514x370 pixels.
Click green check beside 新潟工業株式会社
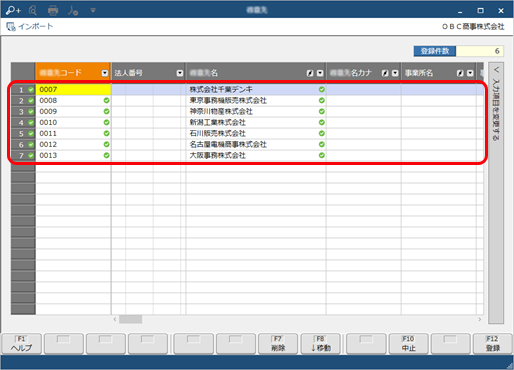[x=322, y=122]
